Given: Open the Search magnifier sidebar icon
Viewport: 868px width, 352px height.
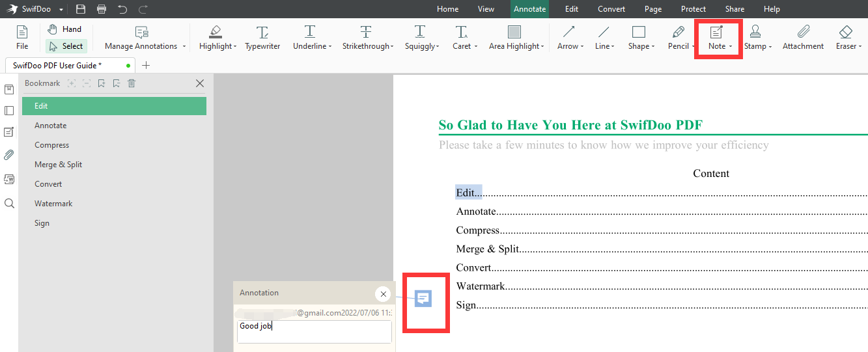Looking at the screenshot, I should 9,204.
